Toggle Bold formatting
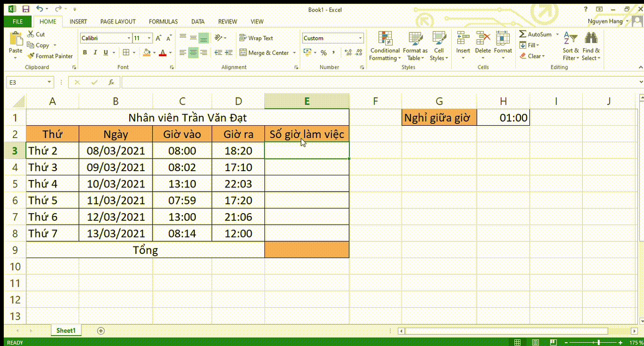644x346 pixels. [85, 53]
